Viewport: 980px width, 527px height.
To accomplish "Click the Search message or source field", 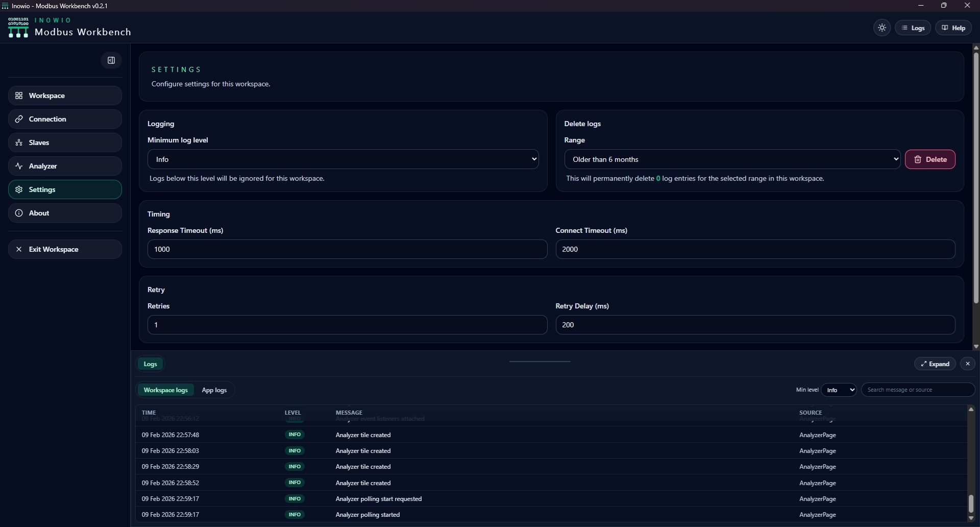I will tap(918, 390).
